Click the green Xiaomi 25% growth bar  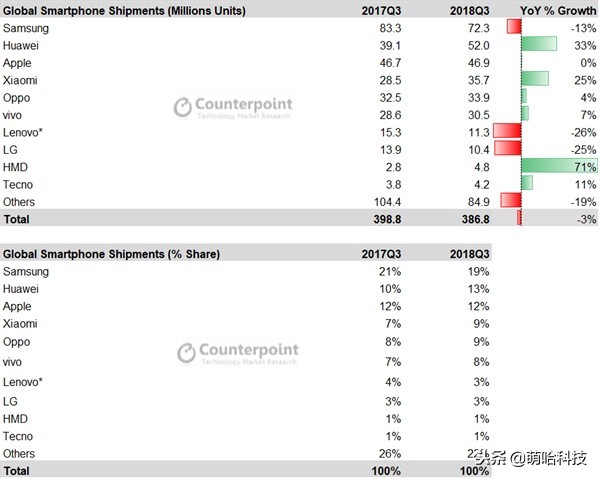pyautogui.click(x=534, y=78)
